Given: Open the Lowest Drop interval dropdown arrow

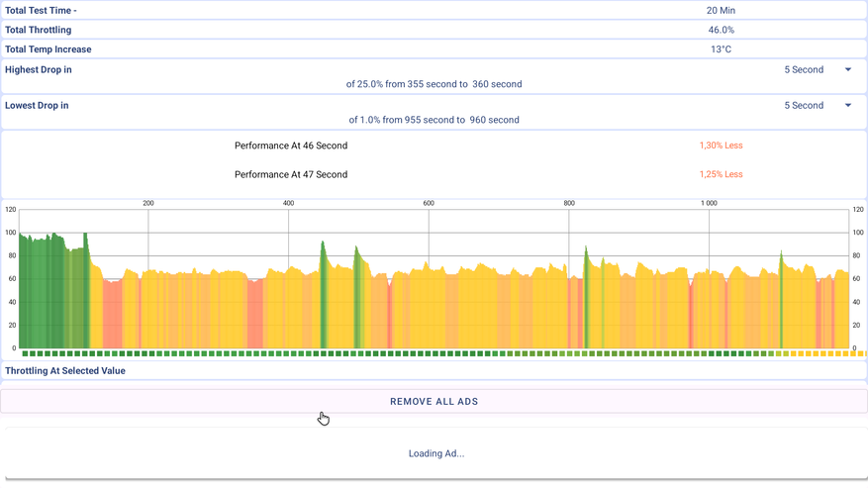Looking at the screenshot, I should 848,106.
